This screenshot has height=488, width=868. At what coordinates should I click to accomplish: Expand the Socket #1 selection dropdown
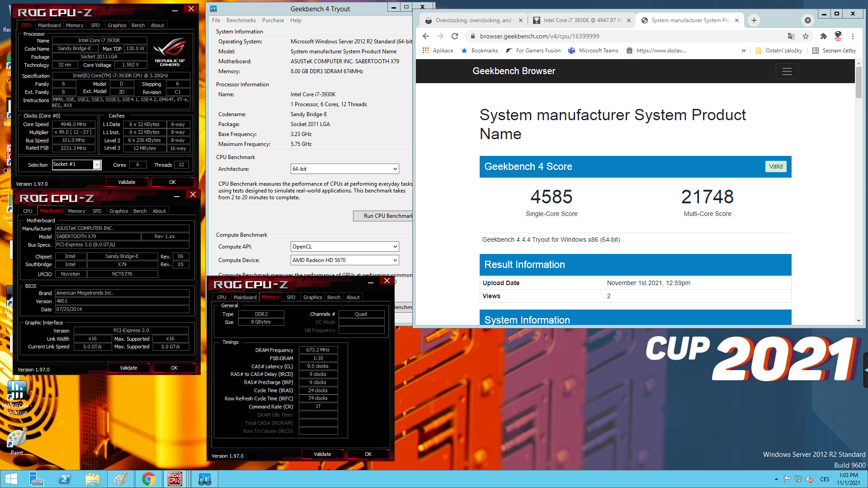(x=97, y=165)
